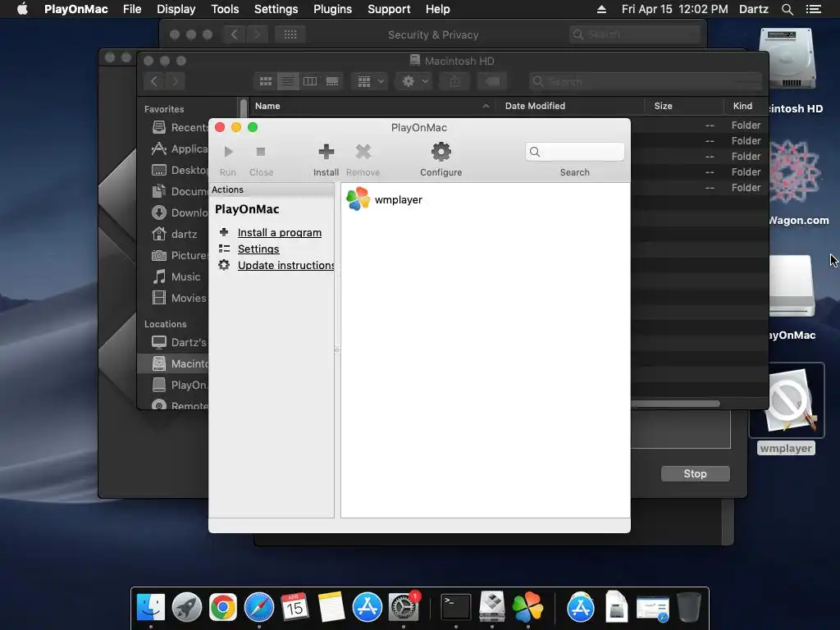Click the Spotlight search icon in menu bar
The image size is (840, 630).
pos(787,9)
